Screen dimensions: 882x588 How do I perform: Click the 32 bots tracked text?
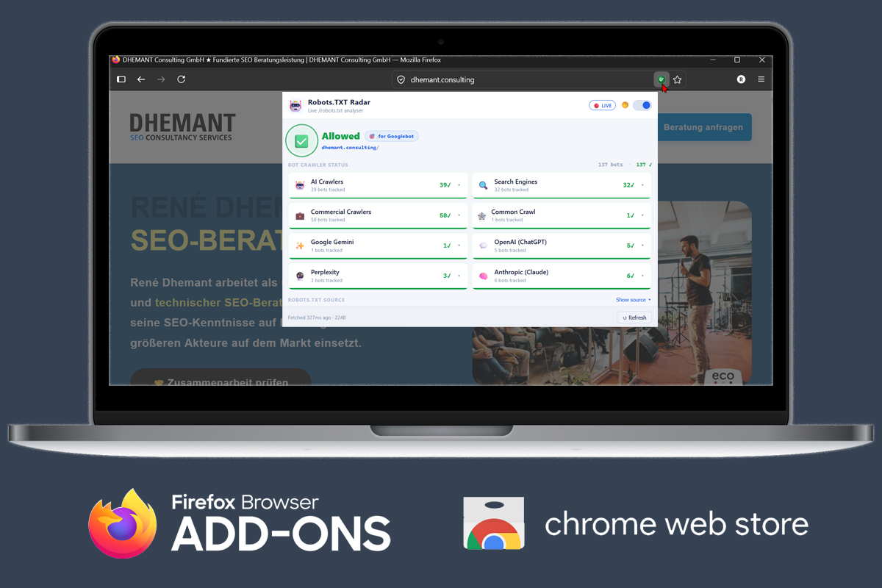(x=511, y=190)
